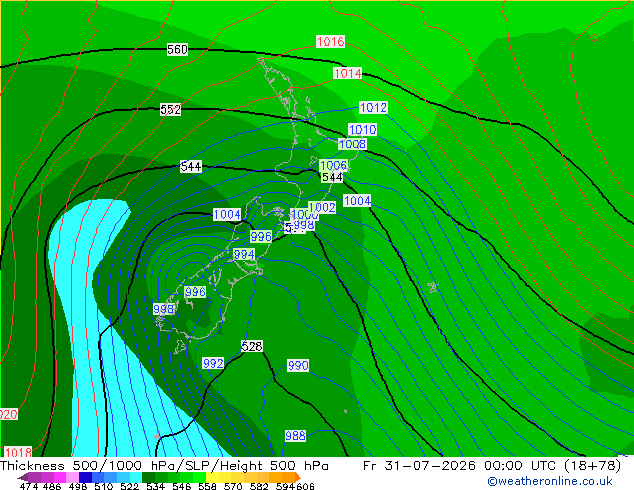634x490 pixels.
Task: Click the '582' legend scale value
Action: pos(259,486)
